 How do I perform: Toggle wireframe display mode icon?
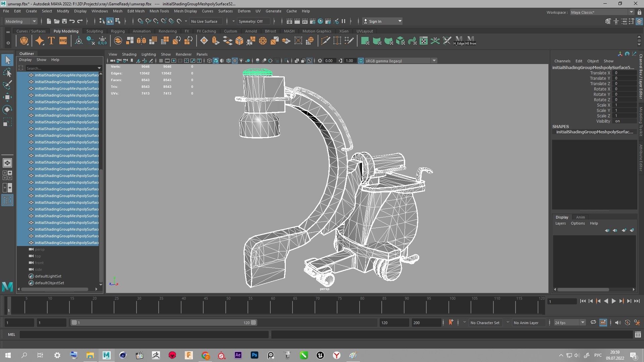coord(208,61)
